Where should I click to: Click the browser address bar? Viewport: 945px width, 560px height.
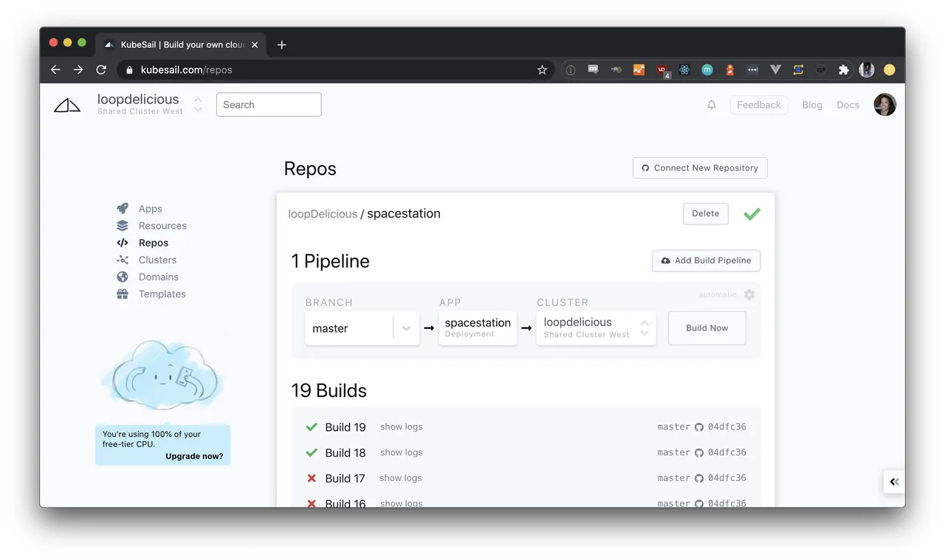pos(336,70)
